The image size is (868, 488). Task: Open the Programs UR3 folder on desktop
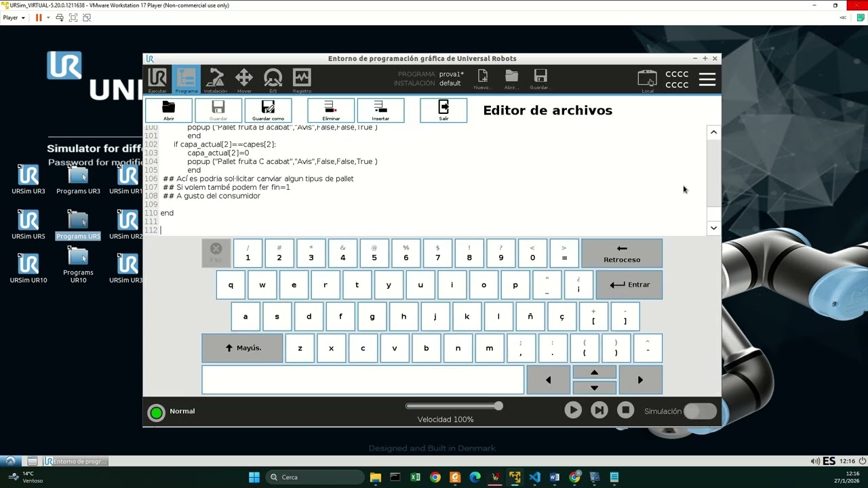tap(78, 180)
